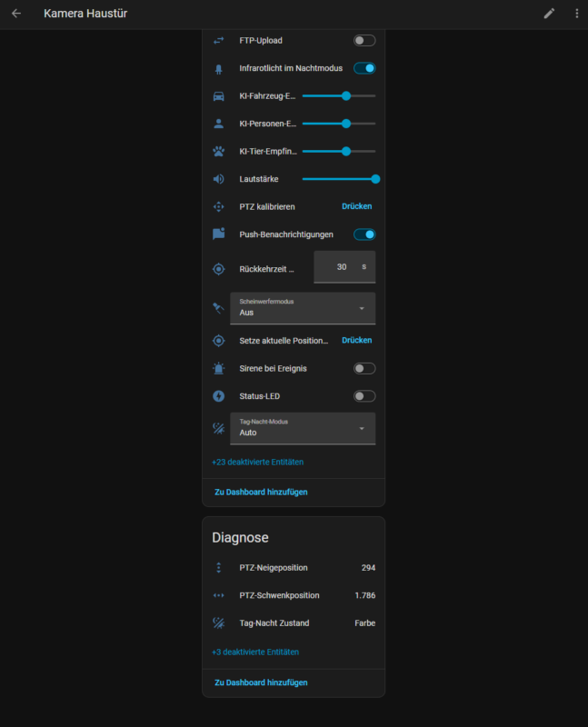Click the Diagnose card heading
The width and height of the screenshot is (588, 727).
click(240, 537)
